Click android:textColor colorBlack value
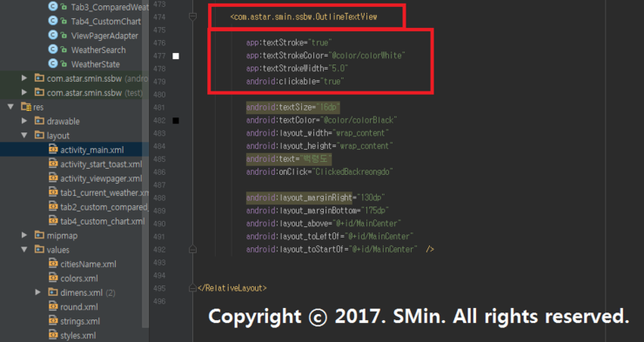644x342 pixels. 359,120
